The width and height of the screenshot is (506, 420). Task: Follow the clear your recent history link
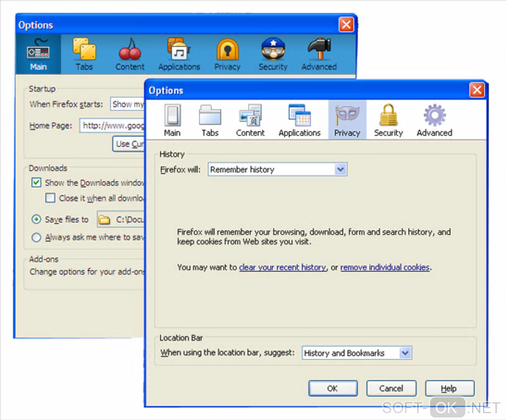(x=283, y=267)
